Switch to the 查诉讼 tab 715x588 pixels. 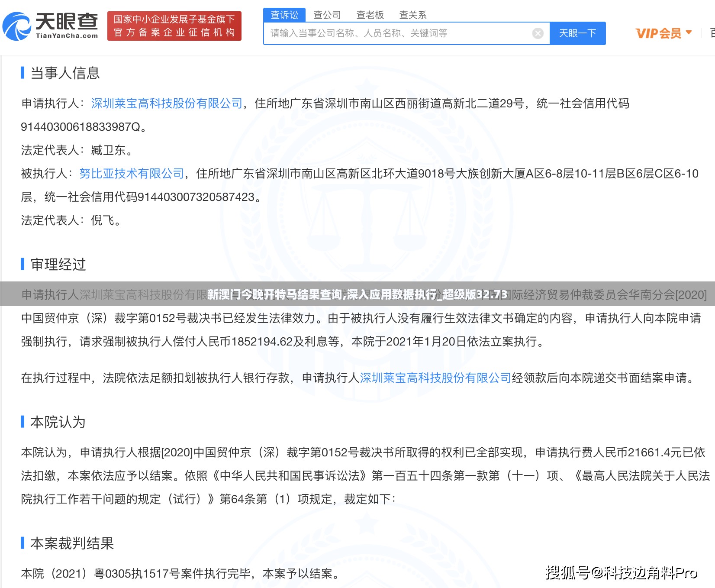(284, 15)
